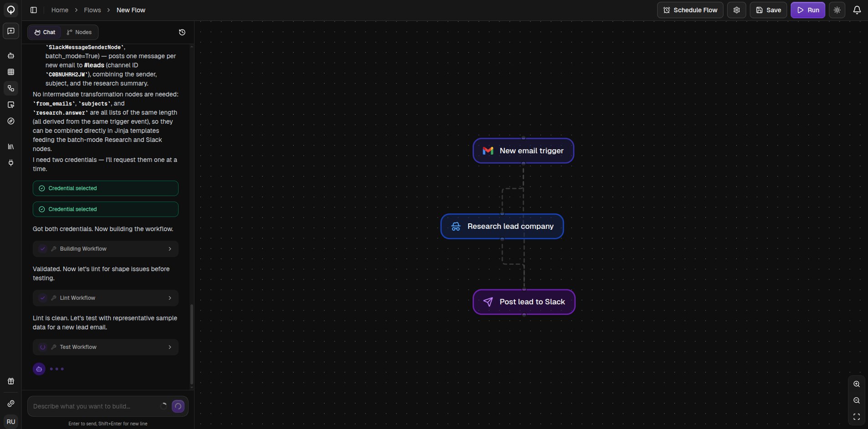Screen dimensions: 868x429
Task: Open notifications bell icon
Action: pyautogui.click(x=857, y=10)
